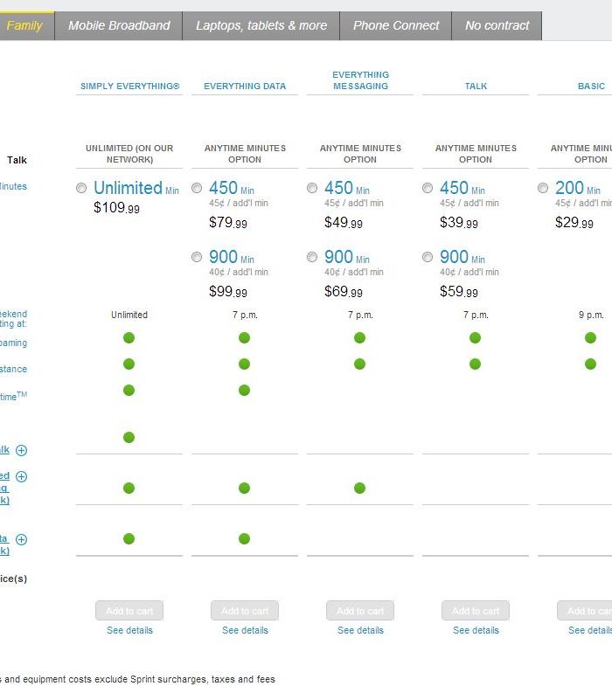Select the Unlimited minutes $109.99 radio button
The height and width of the screenshot is (700, 612).
81,188
